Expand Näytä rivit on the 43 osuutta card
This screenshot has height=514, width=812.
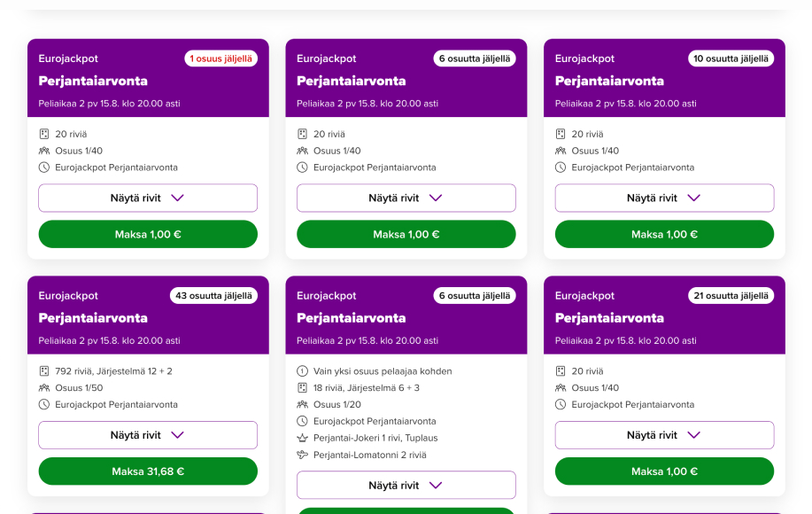coord(147,434)
